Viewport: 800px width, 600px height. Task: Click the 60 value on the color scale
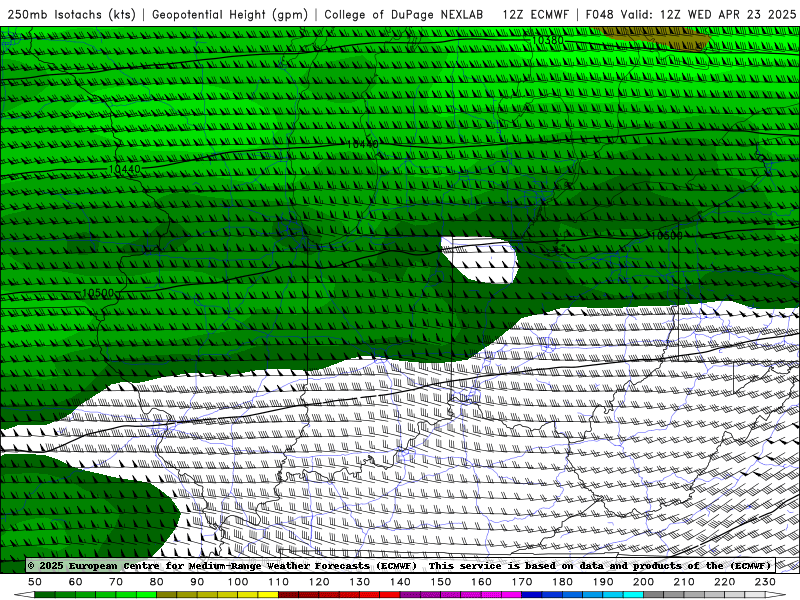click(x=76, y=582)
